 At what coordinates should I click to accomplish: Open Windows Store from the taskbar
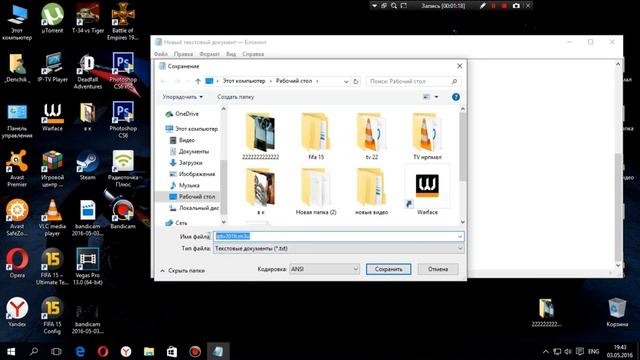(172, 351)
